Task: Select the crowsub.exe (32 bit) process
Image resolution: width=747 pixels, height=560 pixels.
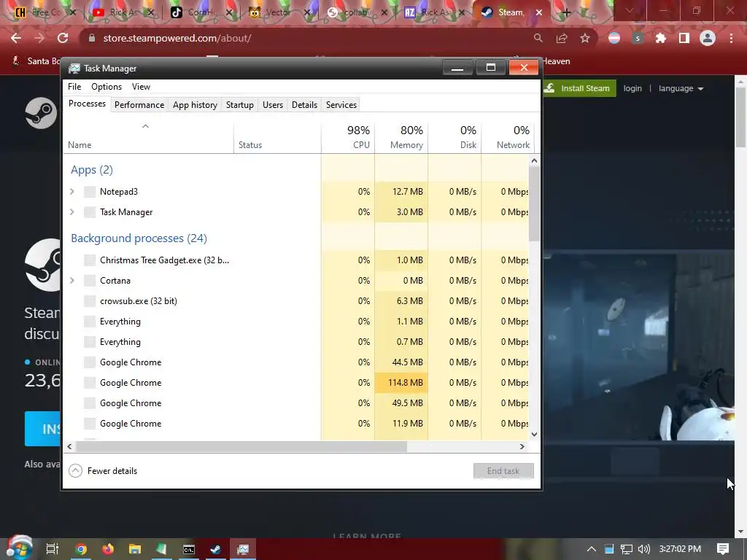Action: 296,301
